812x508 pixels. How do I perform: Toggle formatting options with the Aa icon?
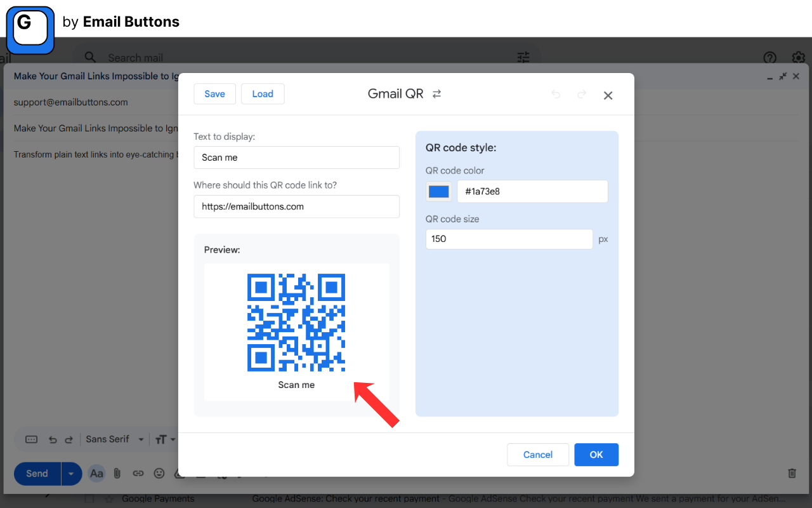point(96,473)
